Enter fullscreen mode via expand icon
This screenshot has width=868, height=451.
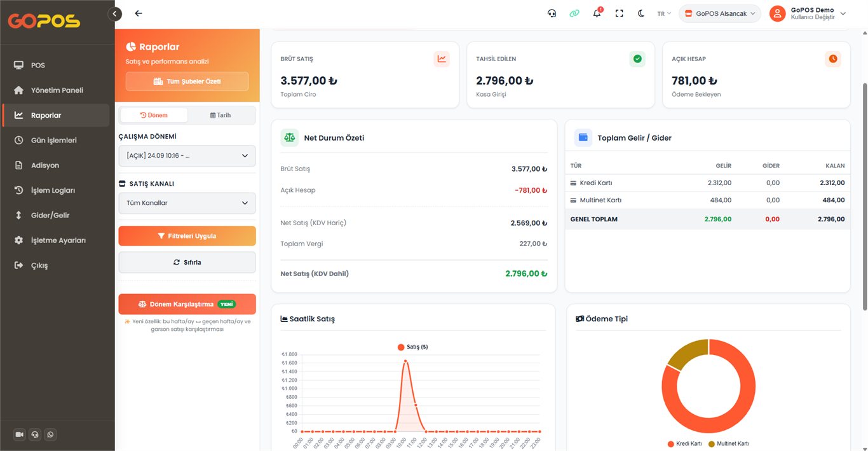click(x=620, y=13)
